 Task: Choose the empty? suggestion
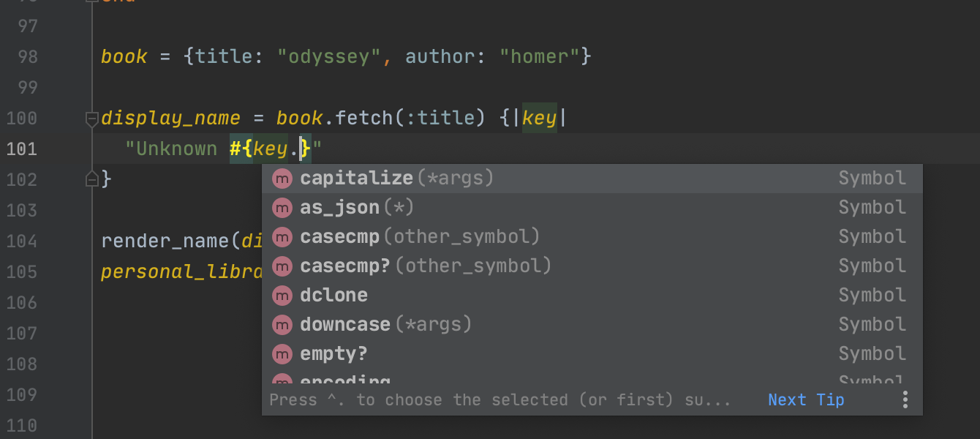point(333,354)
